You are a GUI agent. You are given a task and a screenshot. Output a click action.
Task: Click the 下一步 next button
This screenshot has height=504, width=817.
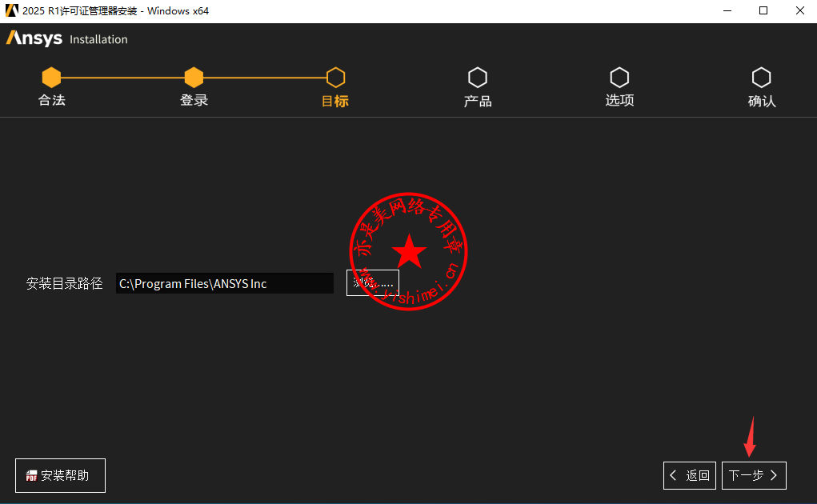754,475
